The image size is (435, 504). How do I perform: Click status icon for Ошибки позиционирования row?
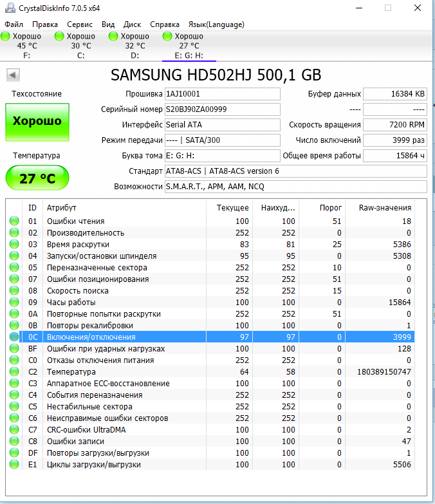pyautogui.click(x=14, y=279)
